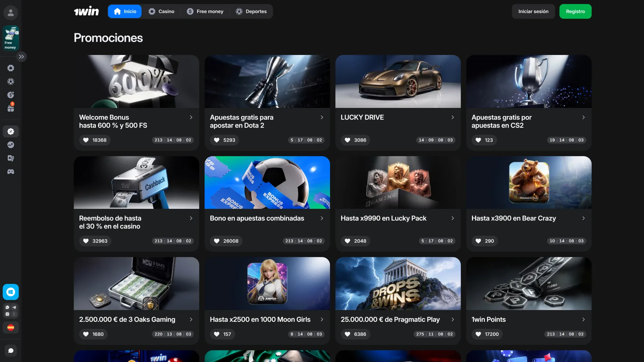Open the profile avatar in the sidebar
Screen dimensions: 644x362
[x=11, y=13]
